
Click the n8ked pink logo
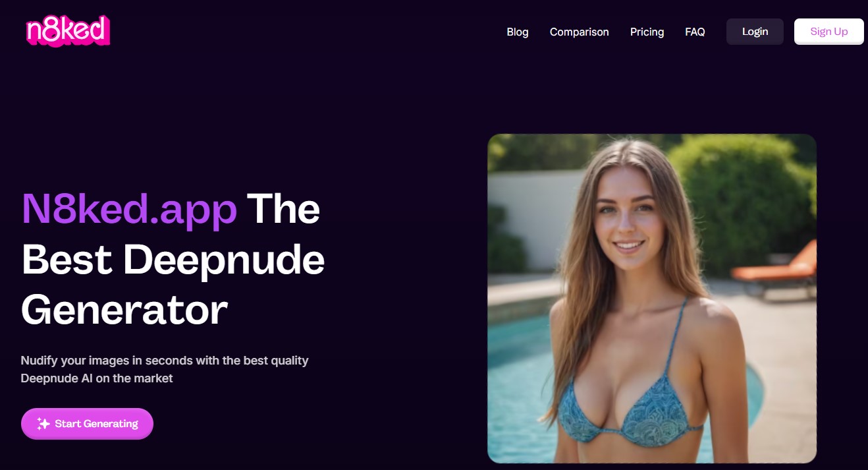point(68,31)
